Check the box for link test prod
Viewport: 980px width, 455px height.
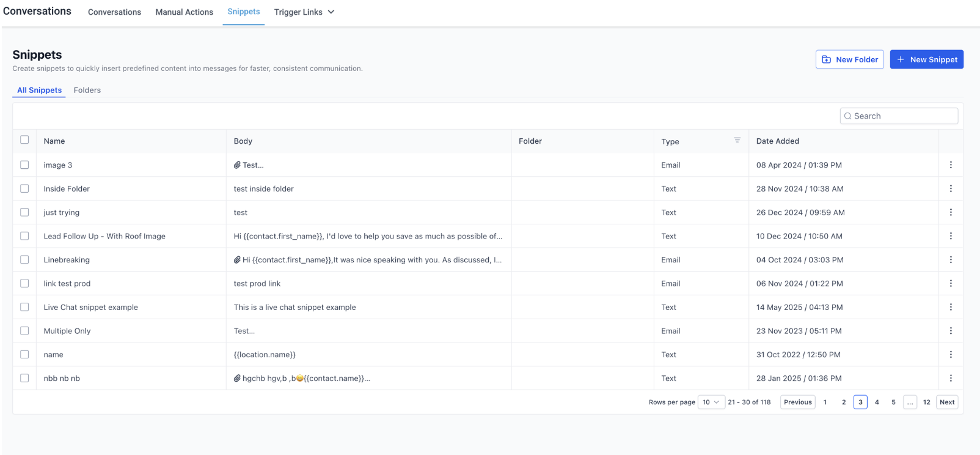[24, 283]
